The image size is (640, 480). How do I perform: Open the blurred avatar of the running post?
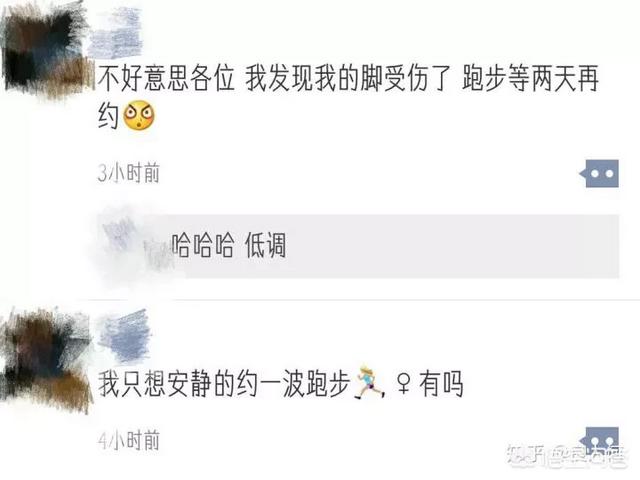[46, 361]
